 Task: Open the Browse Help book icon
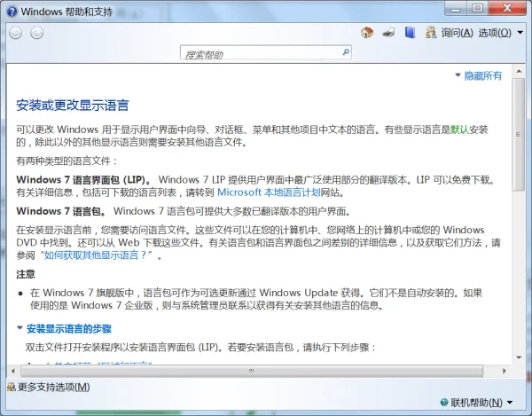[411, 33]
